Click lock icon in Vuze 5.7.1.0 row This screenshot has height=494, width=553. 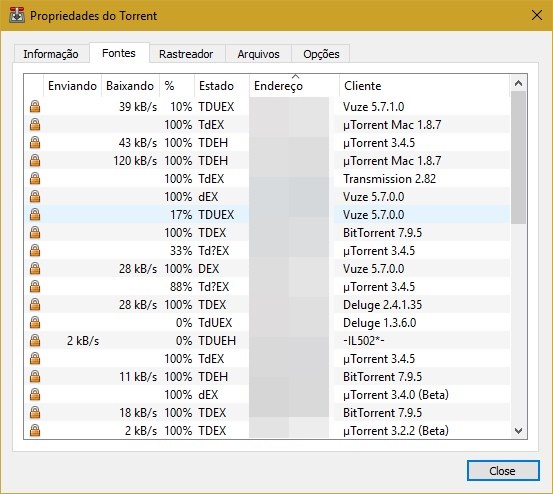[x=35, y=106]
